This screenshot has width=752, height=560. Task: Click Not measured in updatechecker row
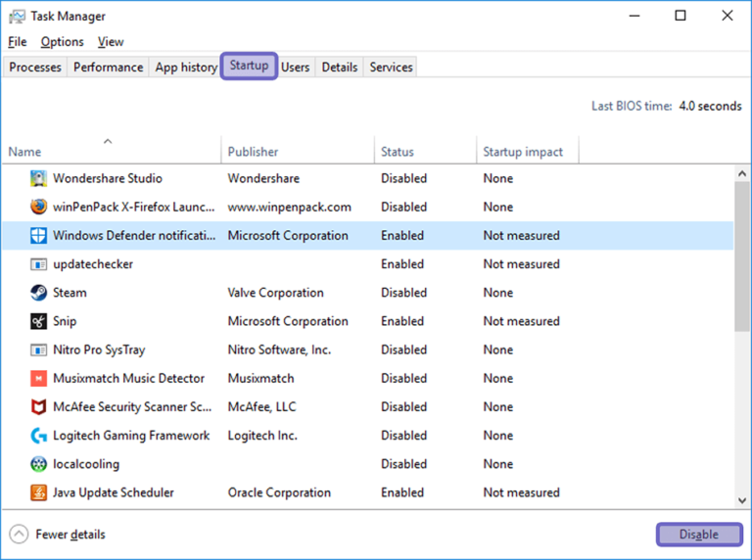[x=521, y=264]
